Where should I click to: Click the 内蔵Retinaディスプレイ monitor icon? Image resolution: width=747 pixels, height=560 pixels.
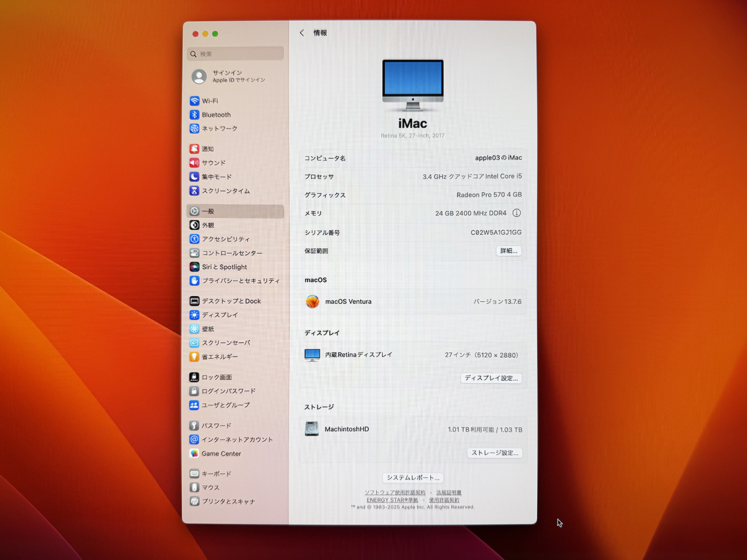312,355
